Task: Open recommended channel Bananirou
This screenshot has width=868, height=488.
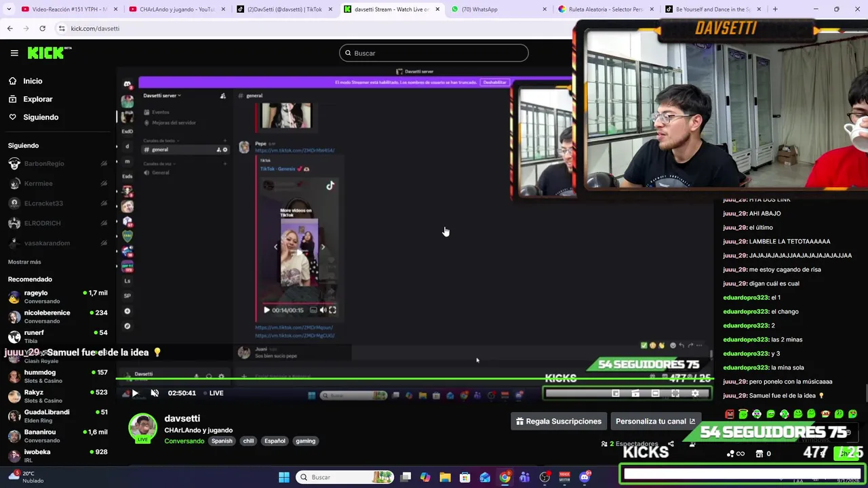Action: click(x=58, y=436)
